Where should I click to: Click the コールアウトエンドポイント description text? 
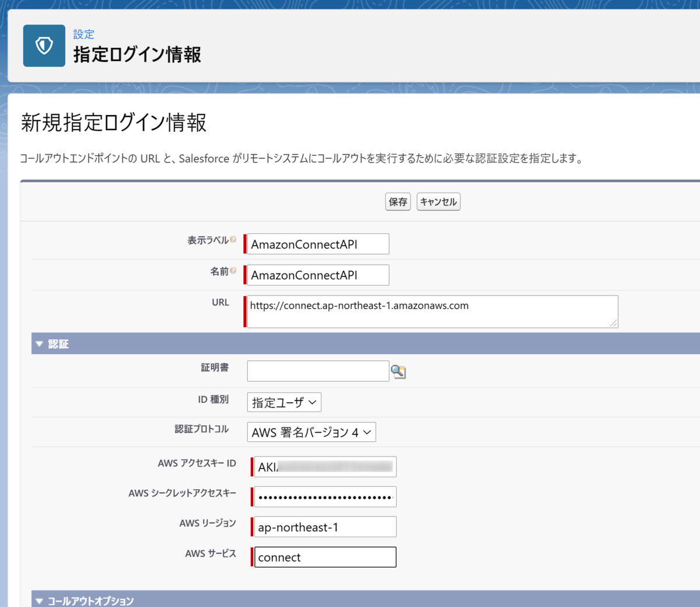[302, 159]
